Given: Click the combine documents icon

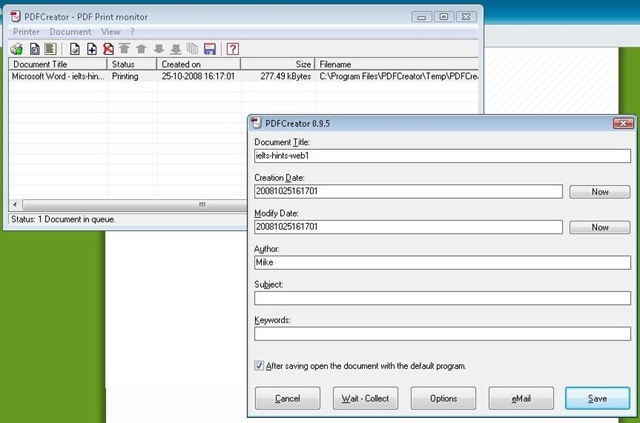Looking at the screenshot, I should (x=193, y=49).
